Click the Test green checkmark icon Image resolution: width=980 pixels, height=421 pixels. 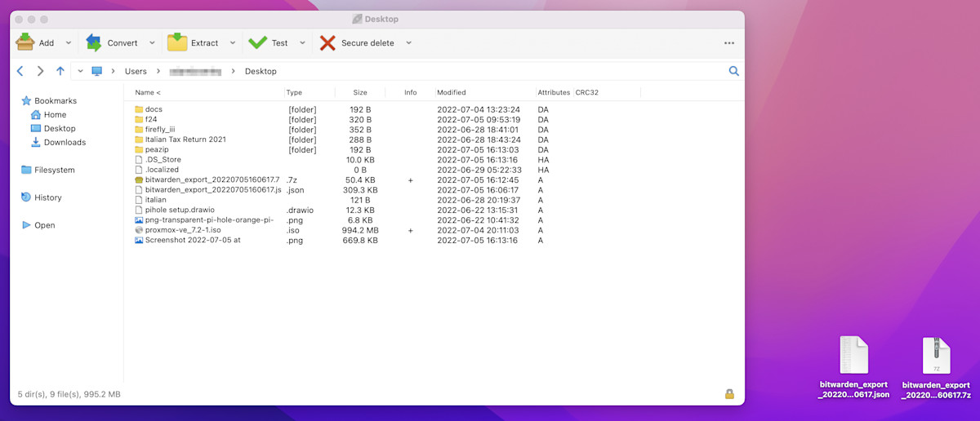point(258,42)
